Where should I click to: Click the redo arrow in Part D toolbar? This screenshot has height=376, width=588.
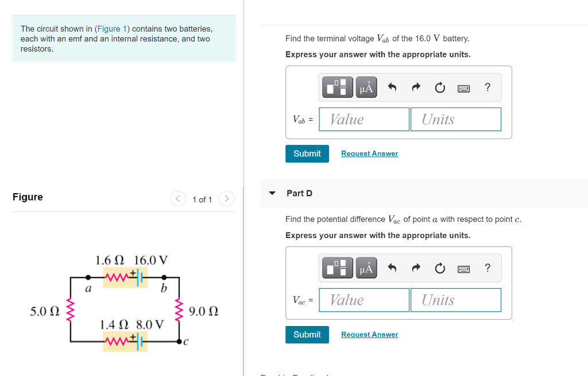[415, 267]
